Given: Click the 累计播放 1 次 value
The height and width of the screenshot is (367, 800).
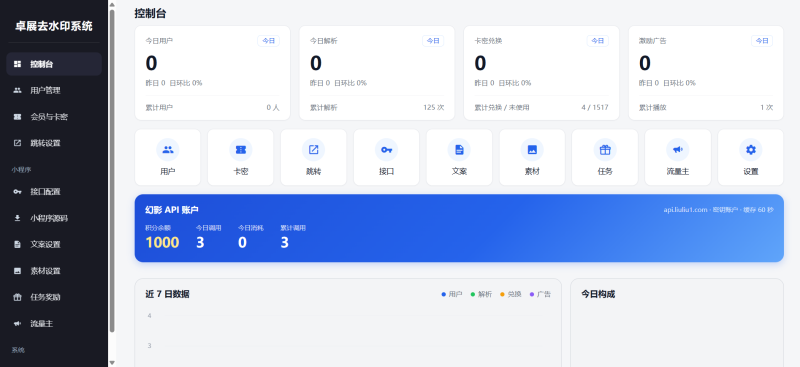Looking at the screenshot, I should coord(767,108).
